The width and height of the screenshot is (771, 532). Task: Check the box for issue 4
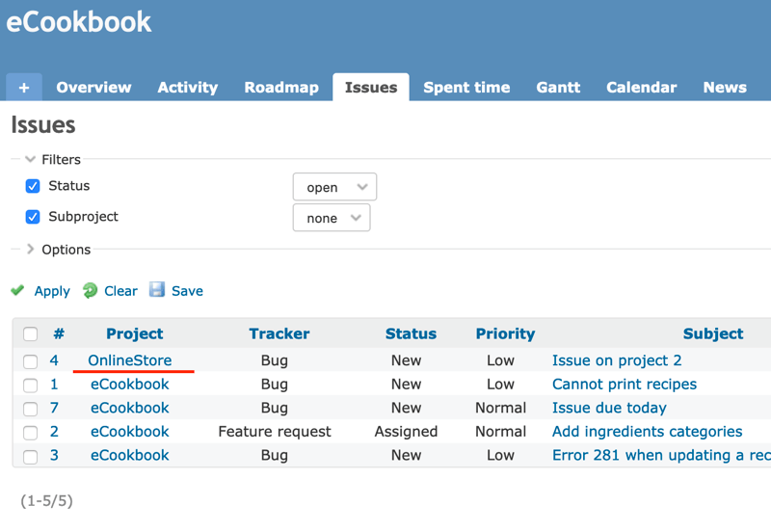pyautogui.click(x=31, y=361)
